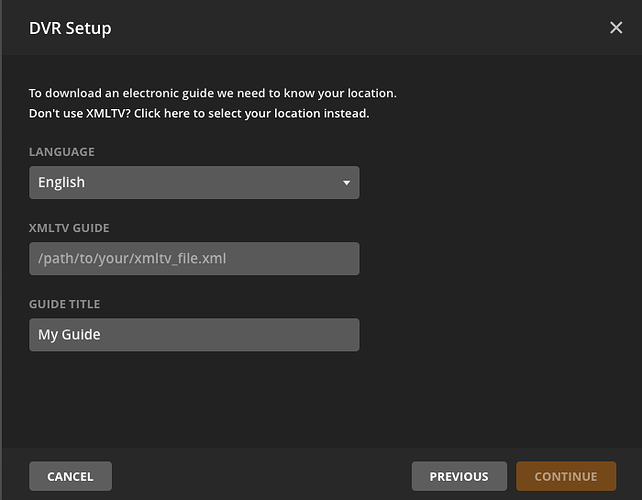Viewport: 642px width, 500px height.
Task: Click the xmltv_file.xml placeholder text
Action: coord(135,259)
